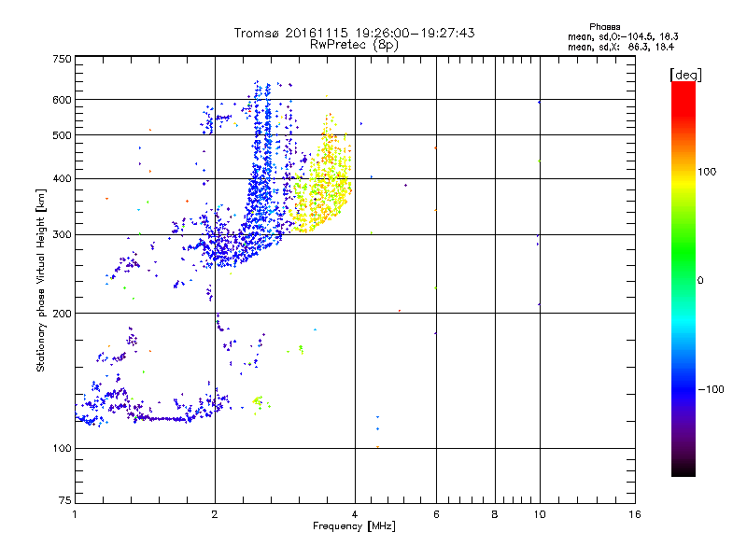Click the colorbar tick label "100" beside the yellow band
This screenshot has width=747, height=560.
pos(707,172)
